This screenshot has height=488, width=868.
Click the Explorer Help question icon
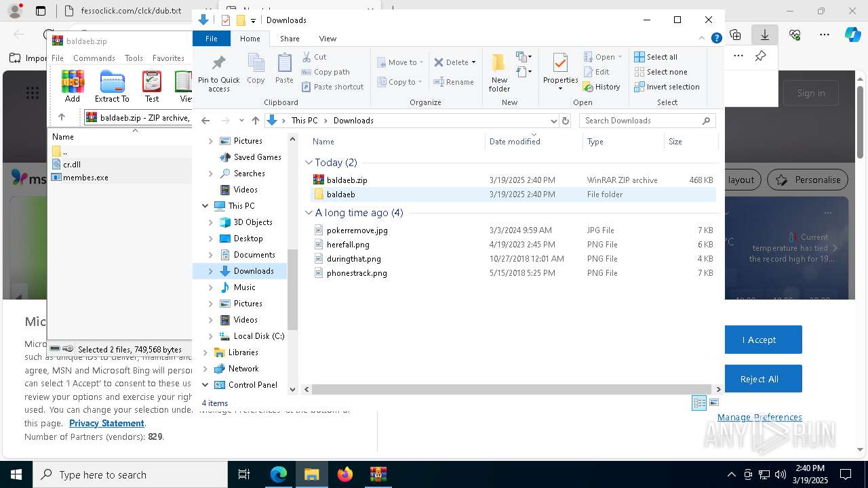pos(716,39)
